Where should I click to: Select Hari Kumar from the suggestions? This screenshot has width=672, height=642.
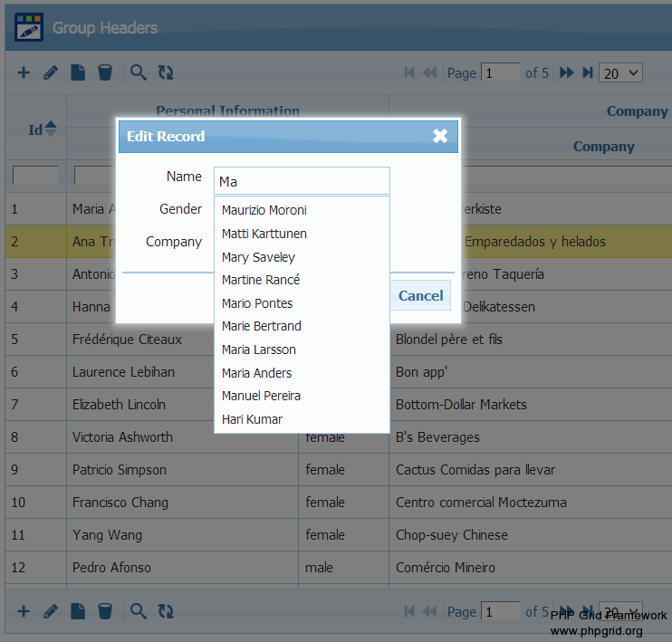(252, 419)
